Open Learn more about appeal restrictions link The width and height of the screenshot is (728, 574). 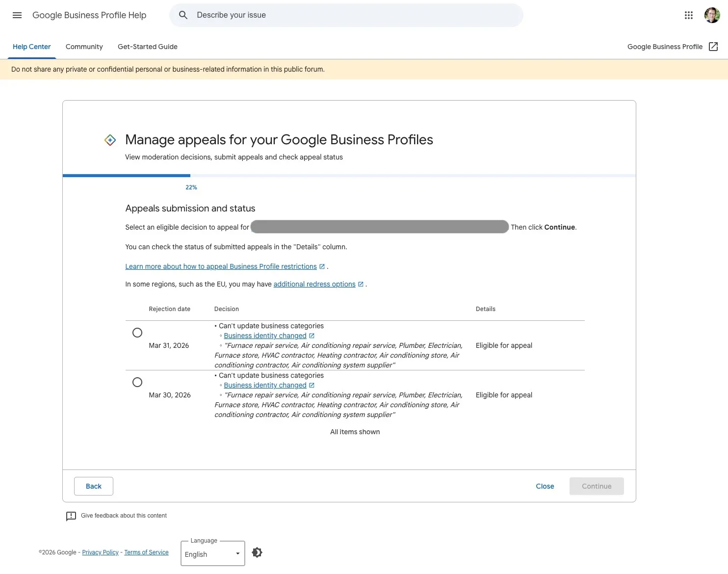221,266
